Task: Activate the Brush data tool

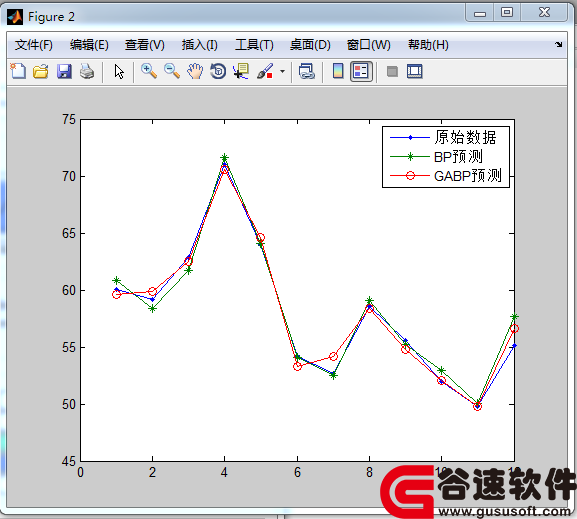Action: pos(265,71)
